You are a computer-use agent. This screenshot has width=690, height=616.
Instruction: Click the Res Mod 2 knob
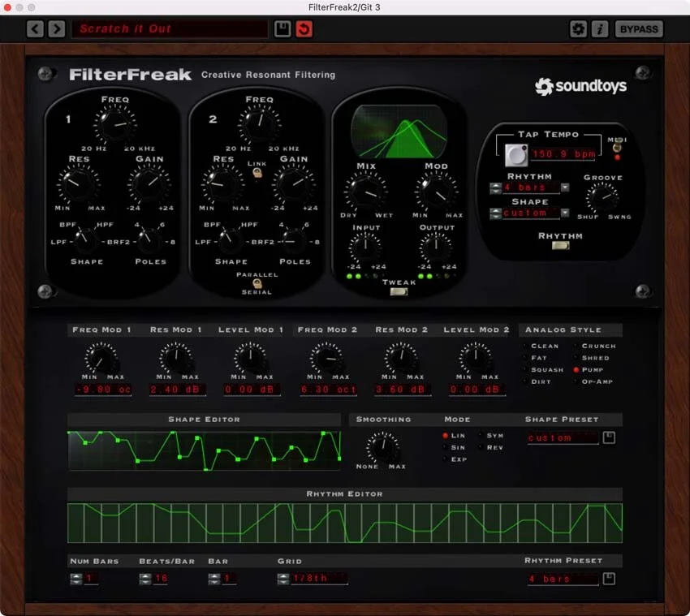[401, 359]
